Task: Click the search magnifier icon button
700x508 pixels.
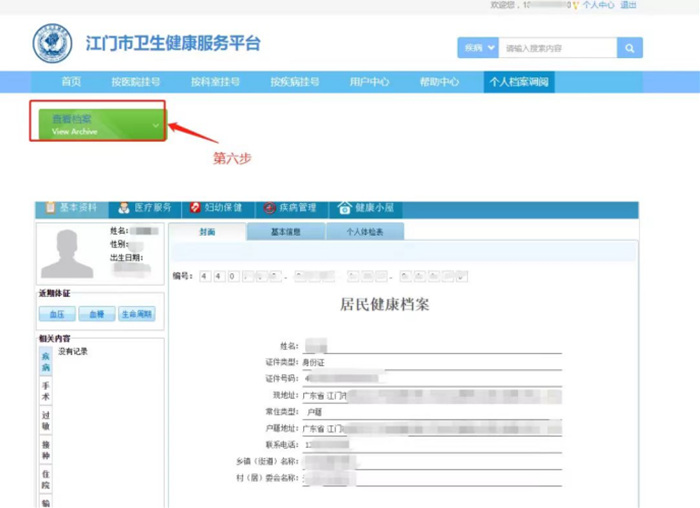Action: (x=629, y=47)
